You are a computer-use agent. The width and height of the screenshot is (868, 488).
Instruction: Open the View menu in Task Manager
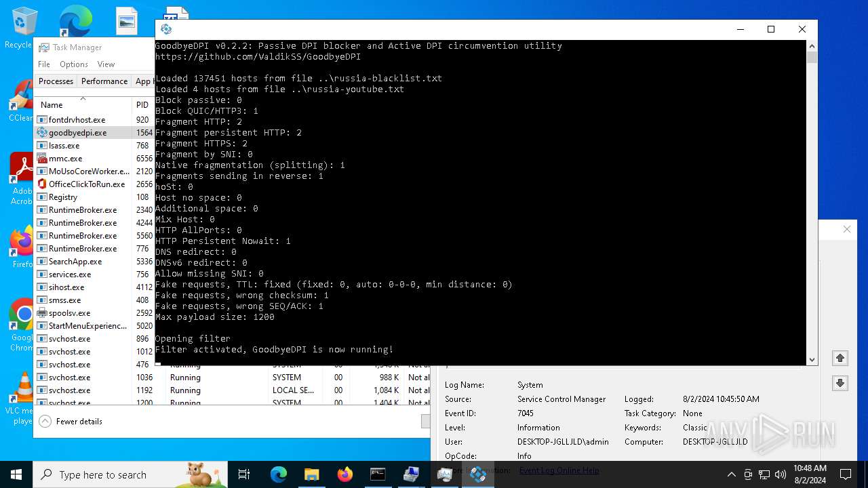click(106, 64)
